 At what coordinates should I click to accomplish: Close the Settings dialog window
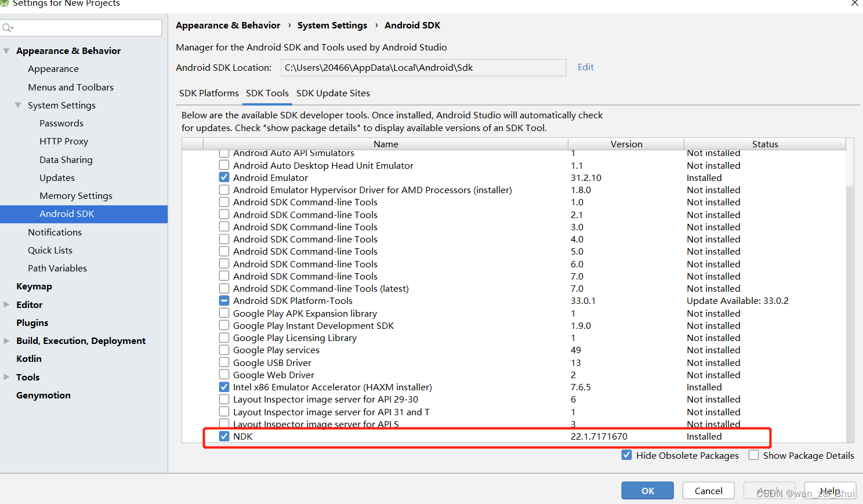(x=855, y=3)
